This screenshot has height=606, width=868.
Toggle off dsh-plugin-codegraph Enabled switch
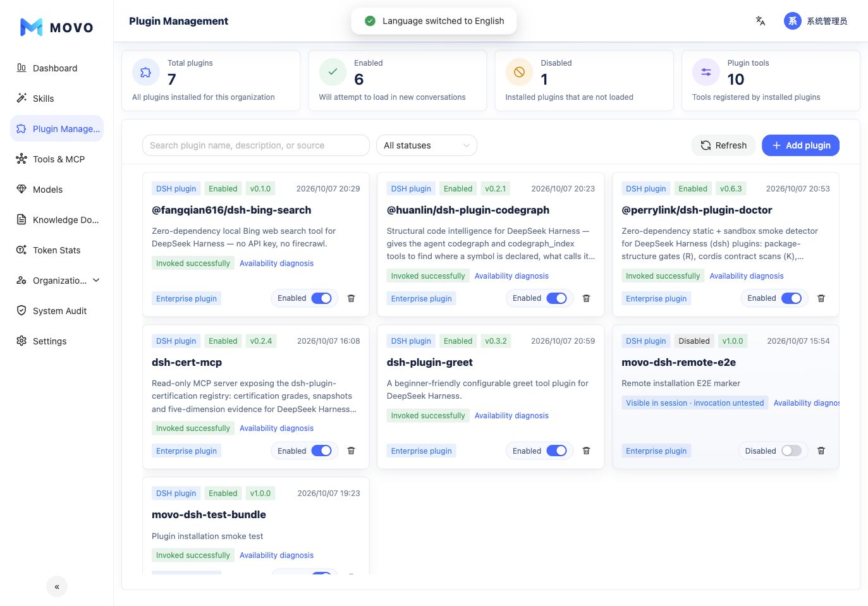pyautogui.click(x=556, y=298)
